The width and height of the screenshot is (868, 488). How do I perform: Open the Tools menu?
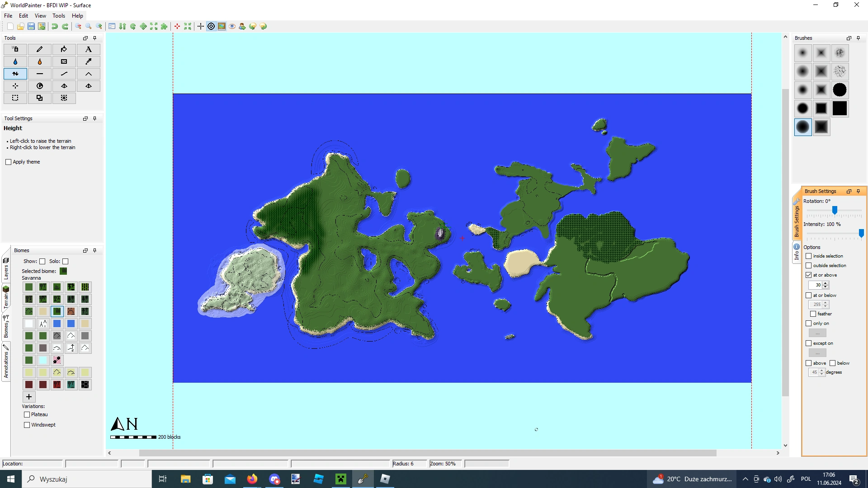coord(58,15)
